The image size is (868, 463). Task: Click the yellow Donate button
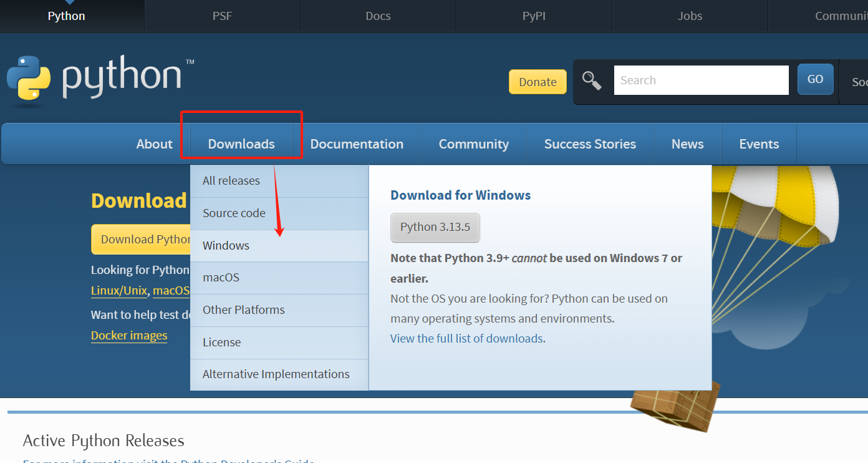click(x=538, y=82)
